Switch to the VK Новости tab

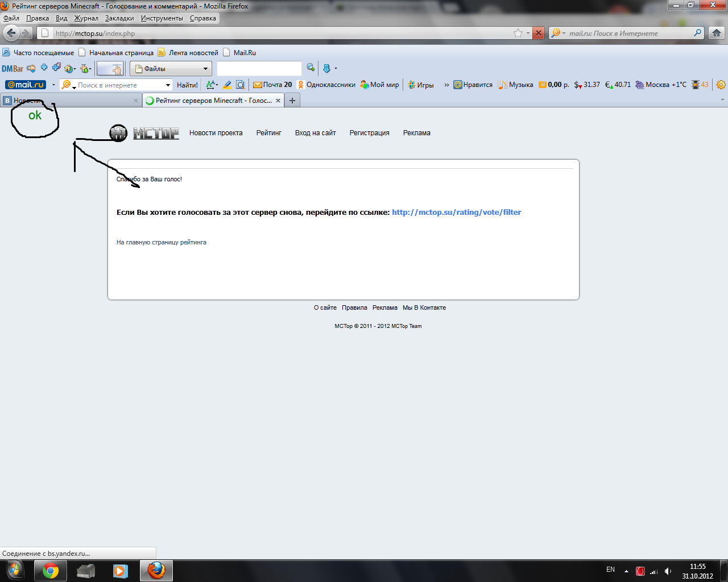click(x=68, y=101)
